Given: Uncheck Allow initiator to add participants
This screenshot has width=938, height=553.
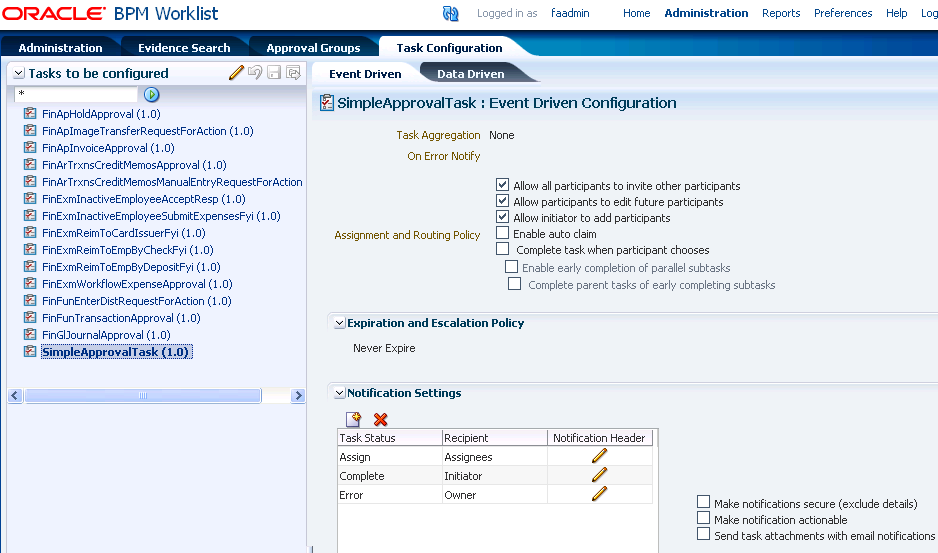Looking at the screenshot, I should pos(502,217).
